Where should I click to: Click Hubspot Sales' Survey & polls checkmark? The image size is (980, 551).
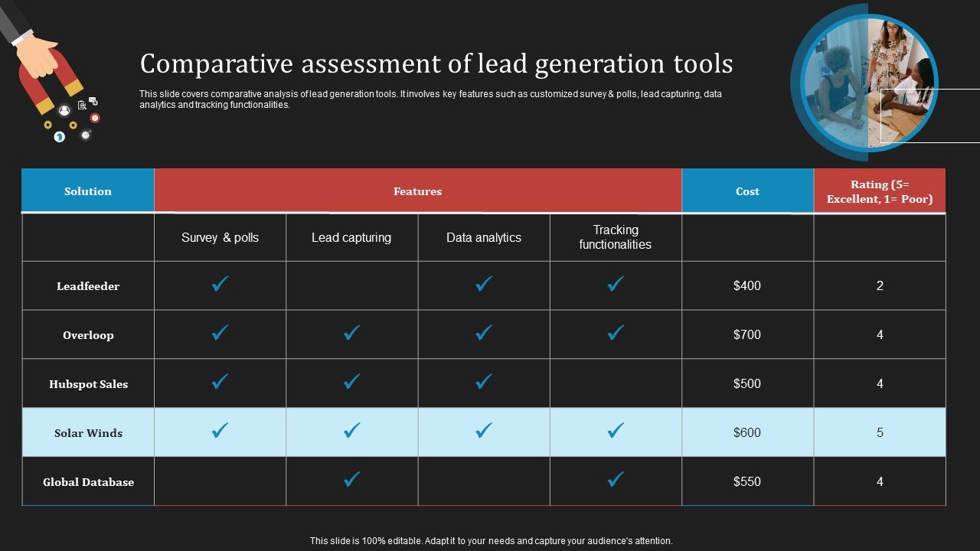pos(220,381)
